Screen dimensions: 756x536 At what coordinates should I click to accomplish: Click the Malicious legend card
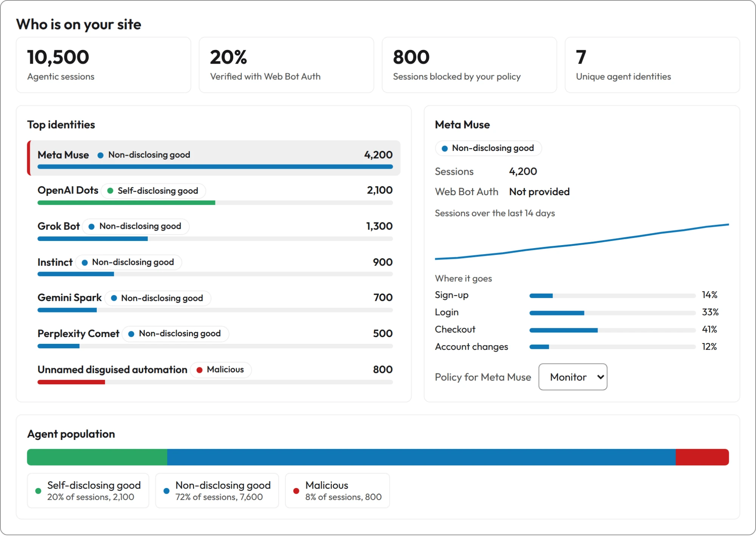point(338,490)
